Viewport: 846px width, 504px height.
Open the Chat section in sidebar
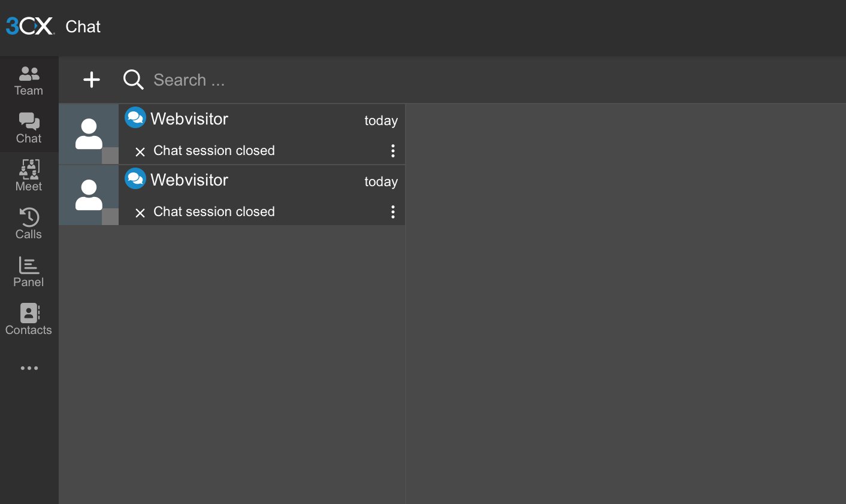(29, 128)
